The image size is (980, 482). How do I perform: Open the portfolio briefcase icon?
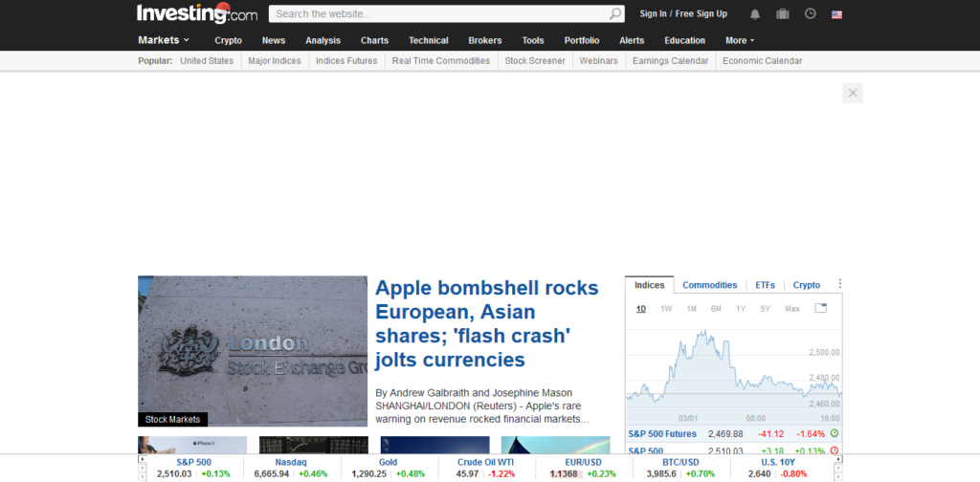point(783,13)
